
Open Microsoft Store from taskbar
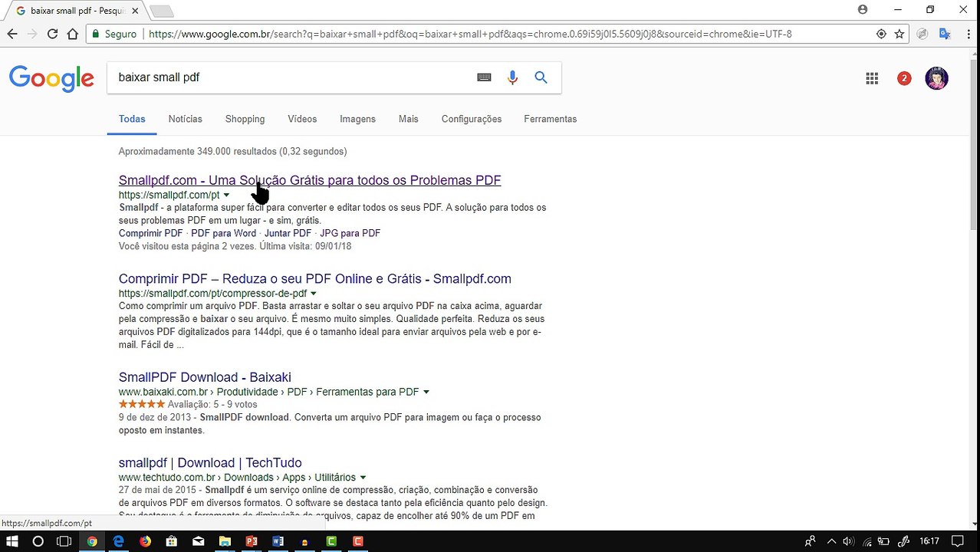pyautogui.click(x=172, y=541)
